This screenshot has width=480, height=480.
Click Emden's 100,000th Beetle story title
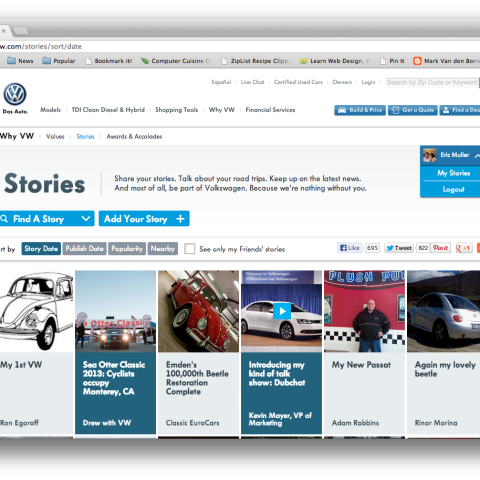pyautogui.click(x=197, y=378)
